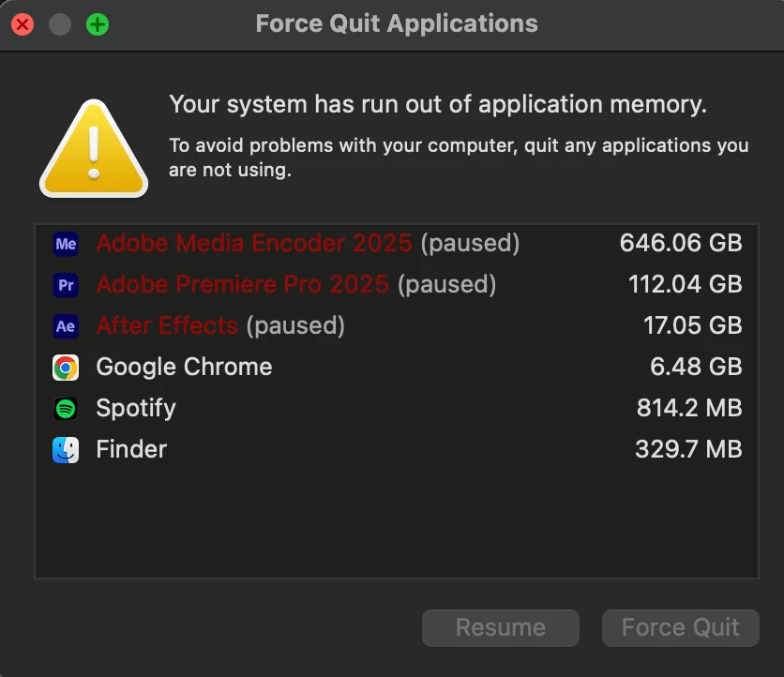Click the 646.06 GB memory value
The width and height of the screenshot is (784, 677).
tap(680, 244)
